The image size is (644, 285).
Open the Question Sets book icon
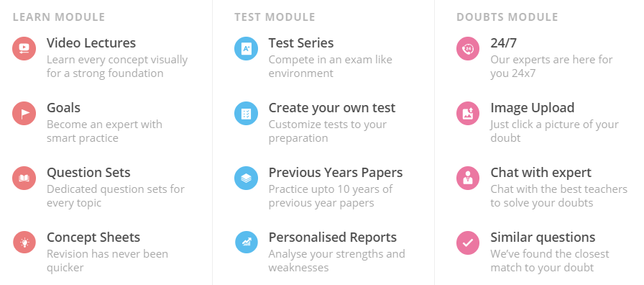24,178
